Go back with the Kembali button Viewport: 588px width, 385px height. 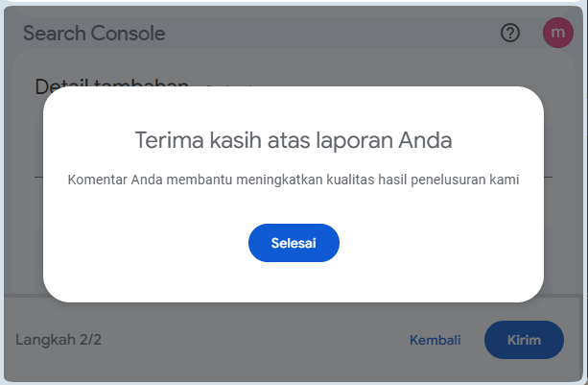click(x=435, y=340)
